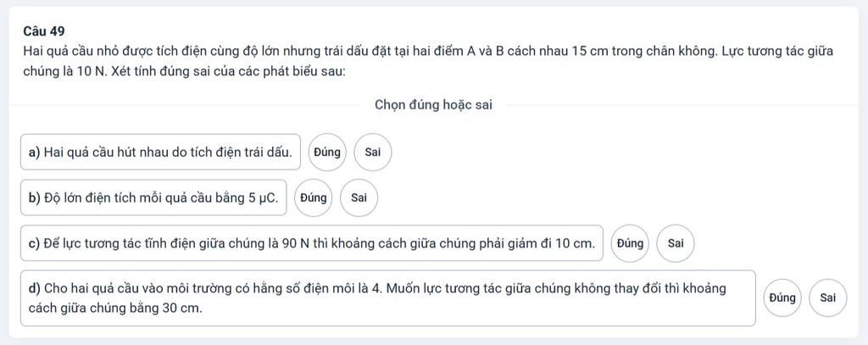This screenshot has height=345, width=868.
Task: Choose Sai for statement c
Action: tap(676, 243)
